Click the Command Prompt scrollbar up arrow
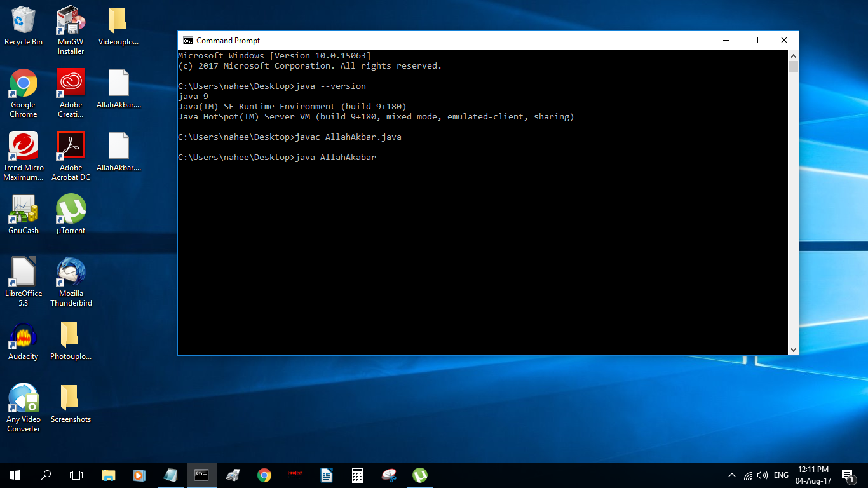868x488 pixels. (793, 55)
